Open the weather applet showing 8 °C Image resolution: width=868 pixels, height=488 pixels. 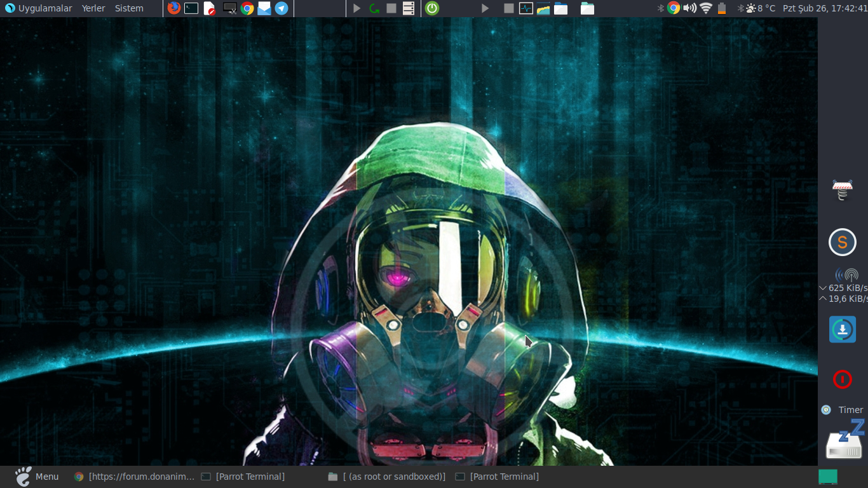pos(760,8)
